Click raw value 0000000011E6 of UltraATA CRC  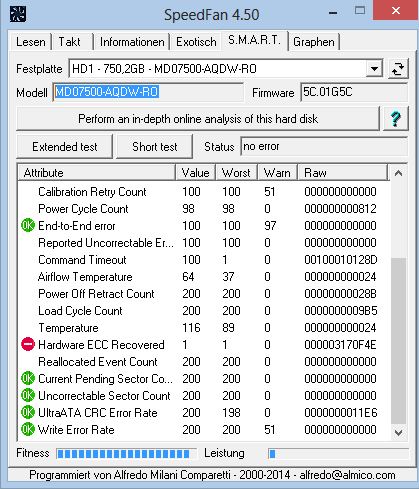pyautogui.click(x=340, y=413)
